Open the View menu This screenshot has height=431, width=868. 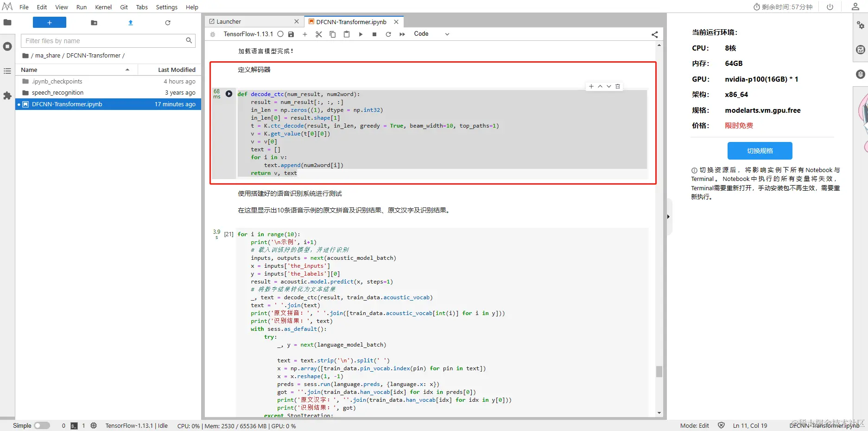pyautogui.click(x=62, y=7)
